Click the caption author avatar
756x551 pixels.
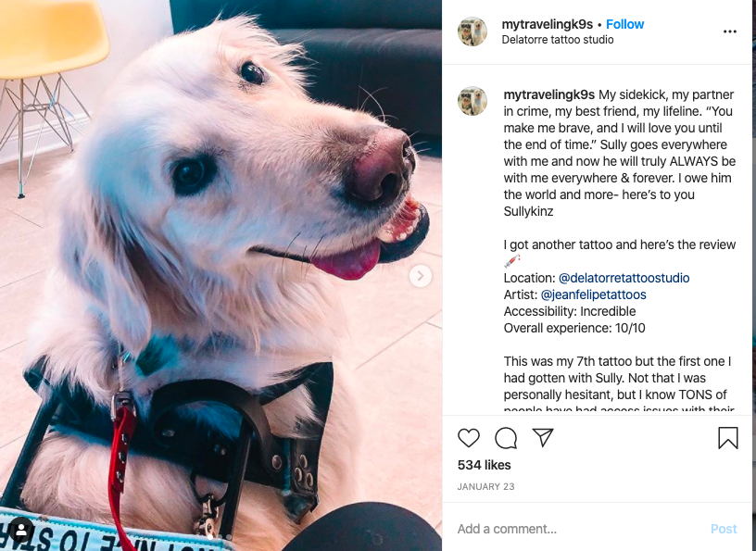point(472,101)
